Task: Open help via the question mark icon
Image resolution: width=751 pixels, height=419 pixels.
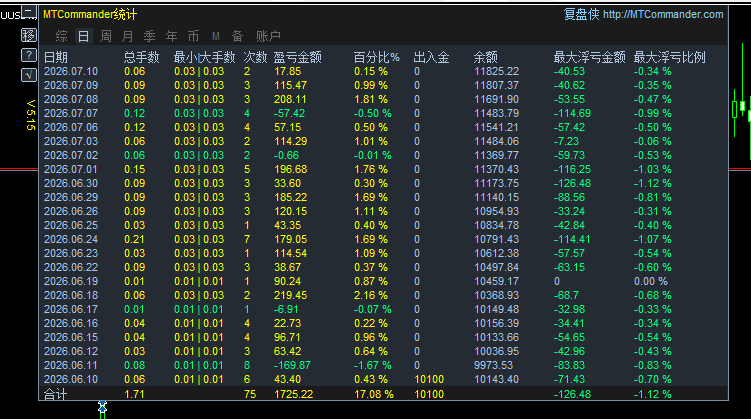Action: pyautogui.click(x=29, y=55)
